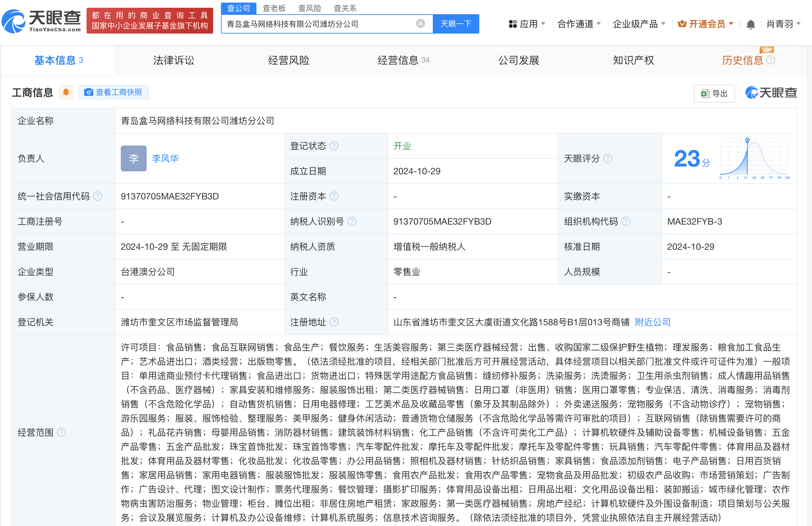
Task: Switch to 查公司 search tab
Action: point(238,8)
